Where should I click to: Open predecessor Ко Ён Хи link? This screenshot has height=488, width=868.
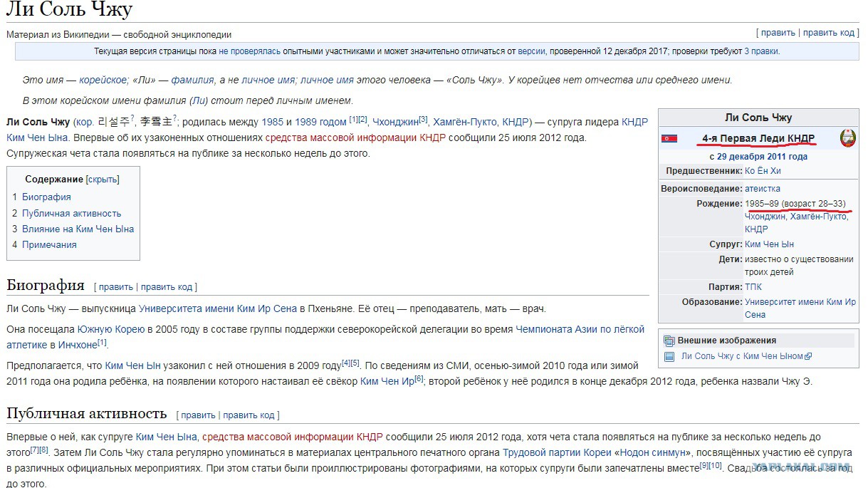(x=763, y=171)
